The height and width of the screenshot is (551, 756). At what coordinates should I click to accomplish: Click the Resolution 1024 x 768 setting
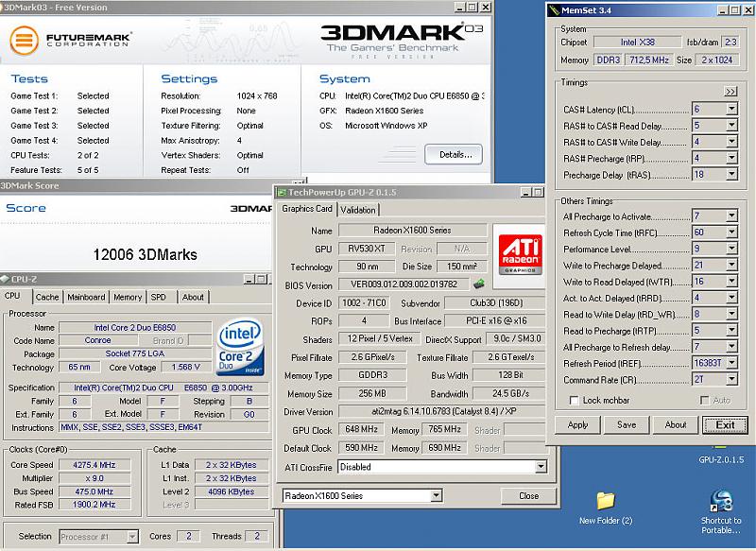click(x=256, y=96)
